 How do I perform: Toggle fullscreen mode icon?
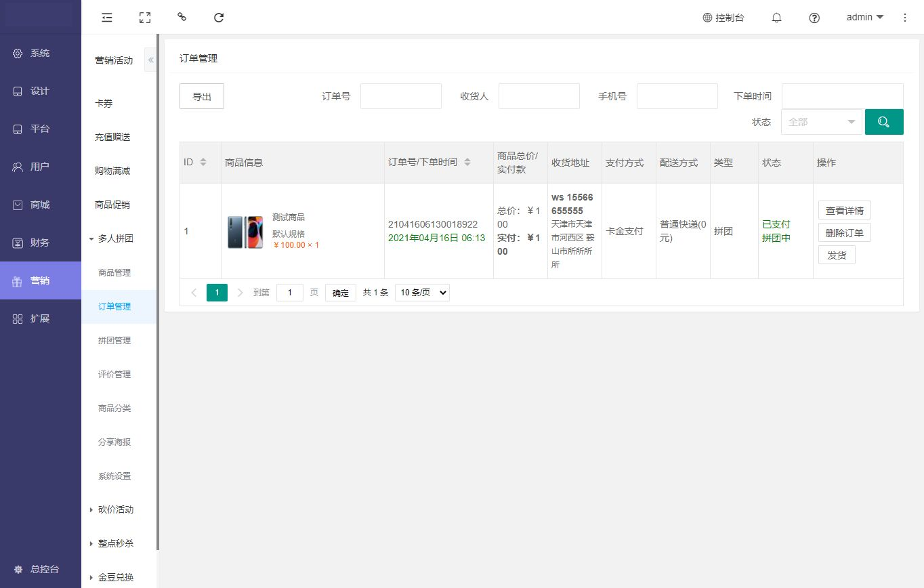coord(144,18)
